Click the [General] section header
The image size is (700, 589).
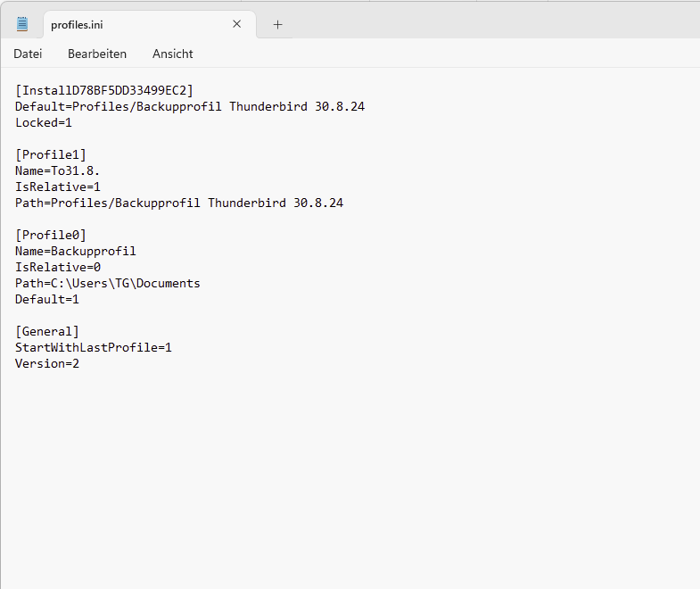(x=47, y=331)
